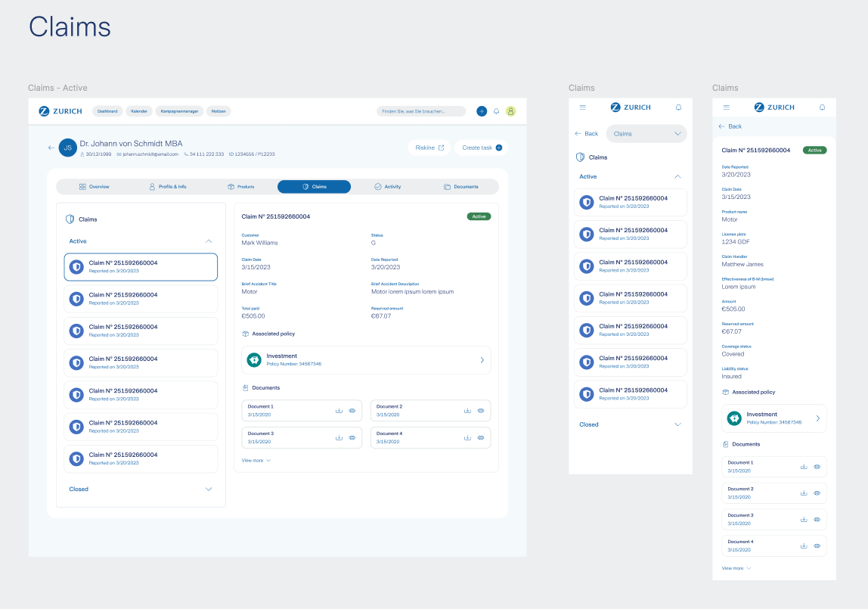Screen dimensions: 868x609
Task: Open Kalender from the top navigation
Action: coord(139,111)
